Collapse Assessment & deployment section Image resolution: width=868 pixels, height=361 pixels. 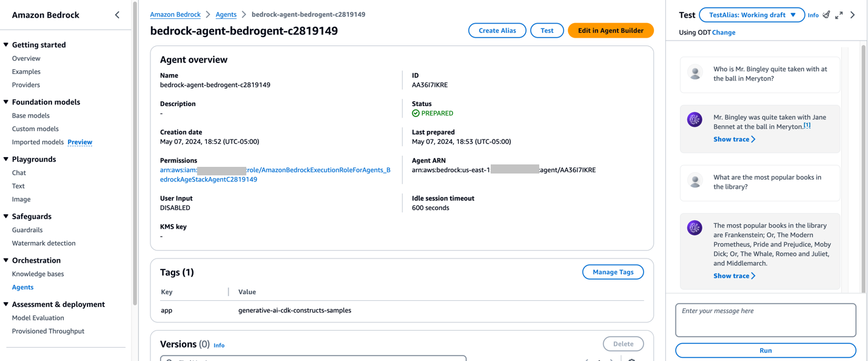6,305
